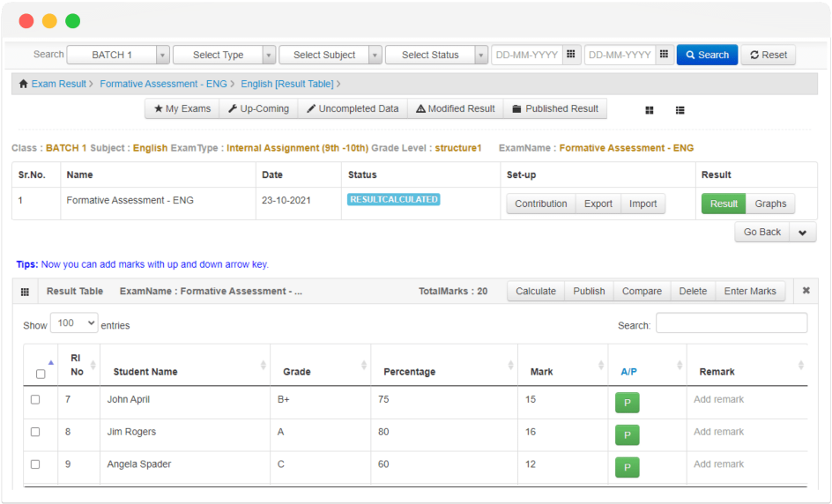Open the Select Subject dropdown
This screenshot has width=832, height=504.
tap(330, 55)
